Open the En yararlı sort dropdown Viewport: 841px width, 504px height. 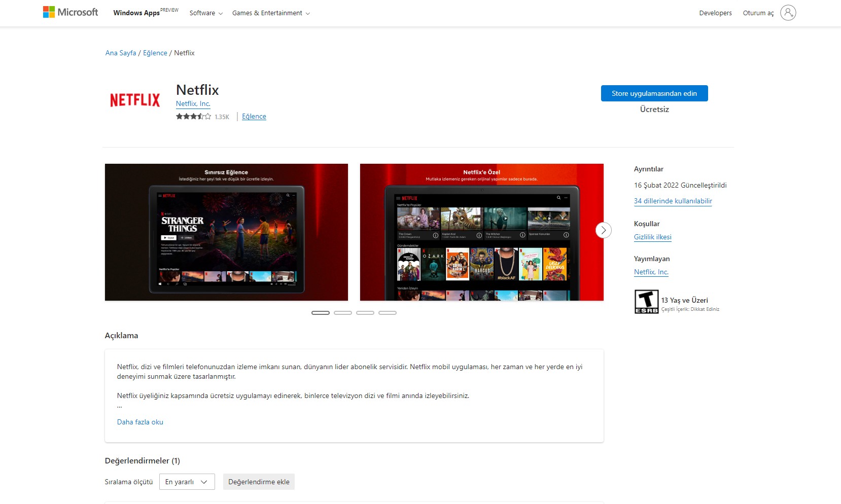187,482
